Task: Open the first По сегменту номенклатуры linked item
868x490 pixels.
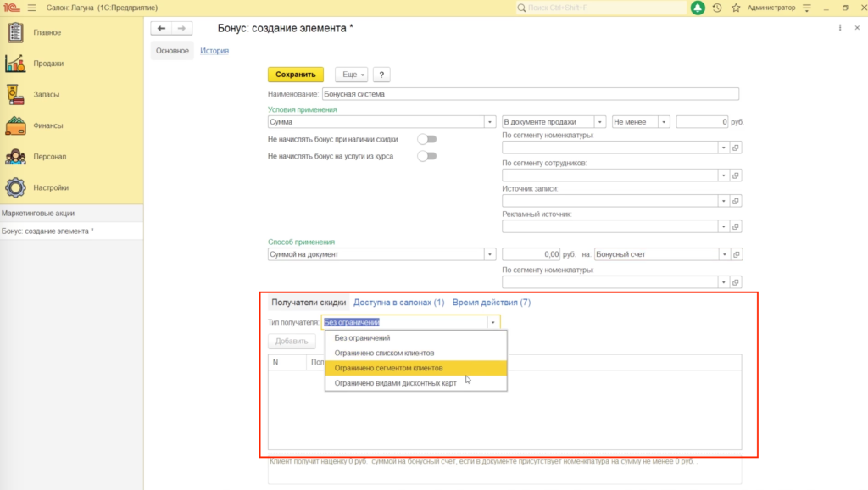Action: coord(736,148)
